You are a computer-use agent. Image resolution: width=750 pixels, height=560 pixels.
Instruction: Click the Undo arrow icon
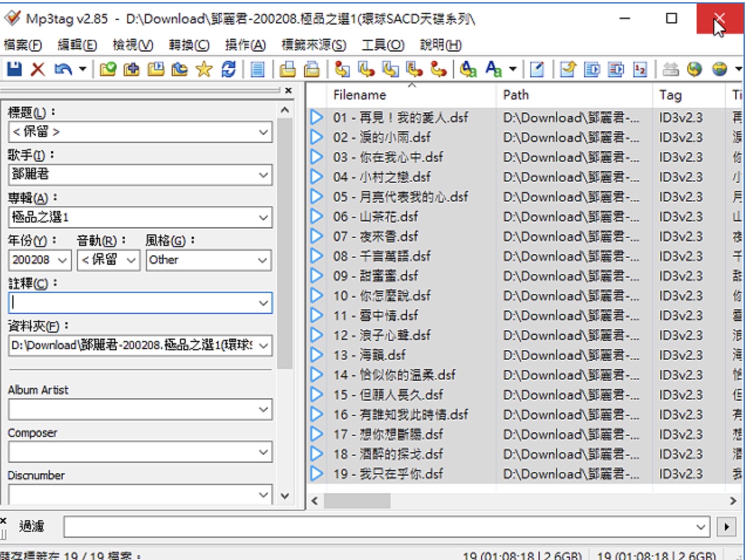point(63,69)
